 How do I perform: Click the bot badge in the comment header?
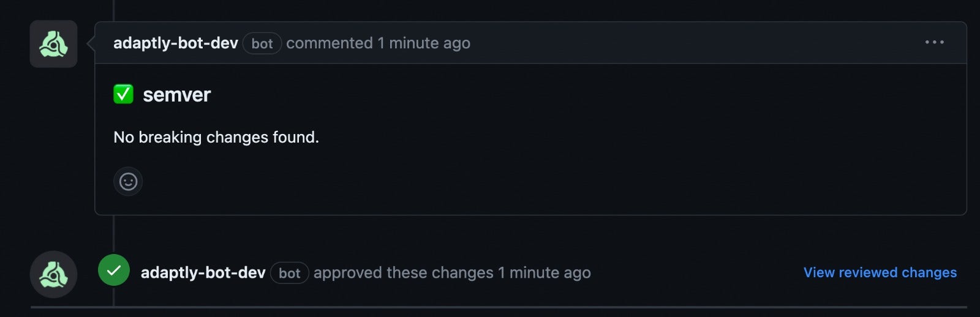[x=262, y=43]
